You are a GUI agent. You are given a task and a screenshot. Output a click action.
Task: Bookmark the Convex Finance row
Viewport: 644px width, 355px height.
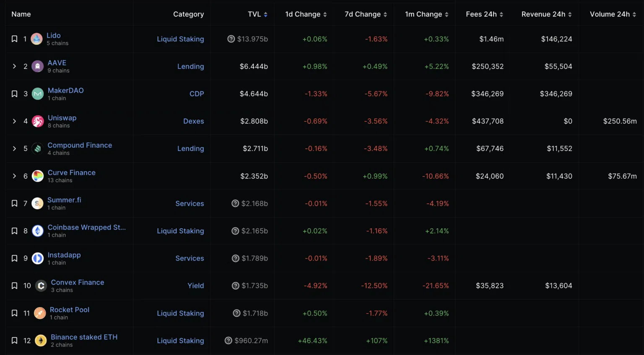pos(14,286)
